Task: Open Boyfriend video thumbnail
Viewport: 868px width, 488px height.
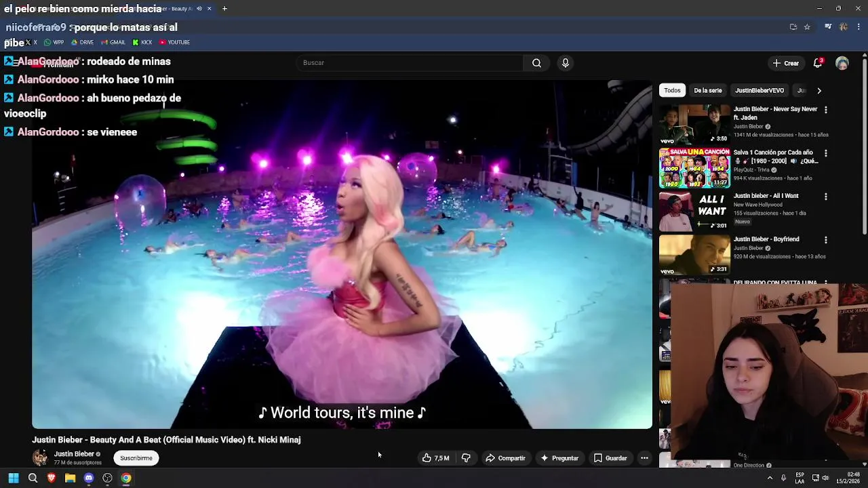Action: (694, 254)
